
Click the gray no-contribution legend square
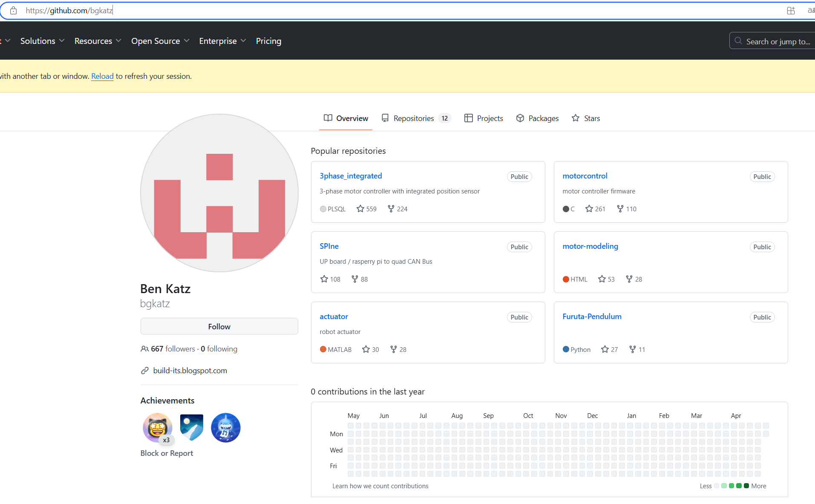(x=717, y=486)
